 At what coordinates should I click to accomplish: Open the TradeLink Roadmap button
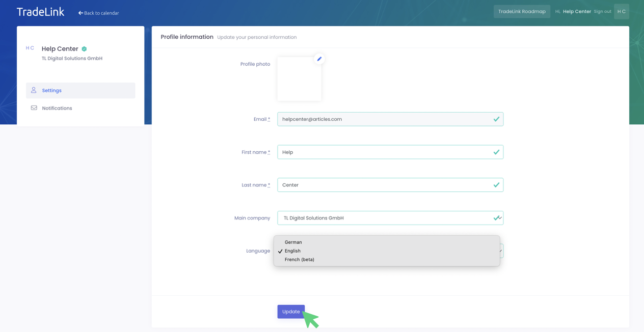tap(522, 12)
